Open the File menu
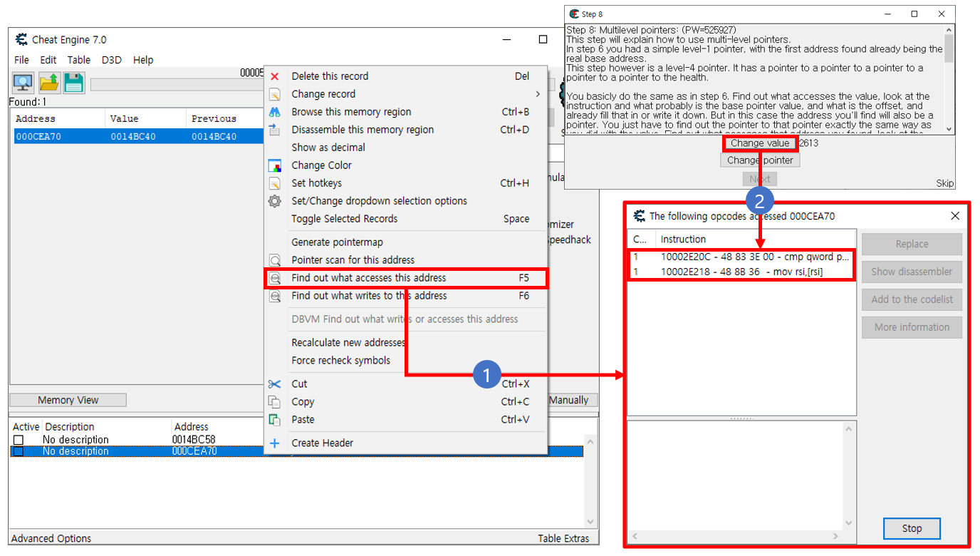The height and width of the screenshot is (556, 980). tap(22, 60)
